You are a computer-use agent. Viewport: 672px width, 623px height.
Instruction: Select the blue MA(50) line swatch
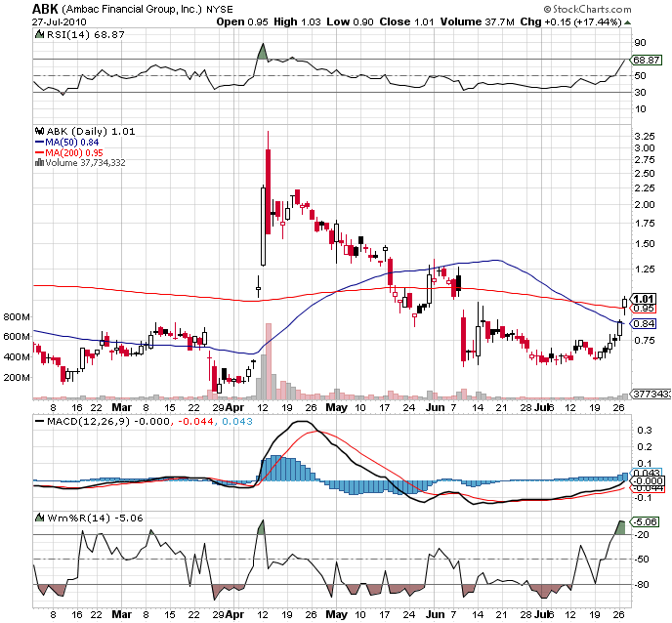[39, 142]
